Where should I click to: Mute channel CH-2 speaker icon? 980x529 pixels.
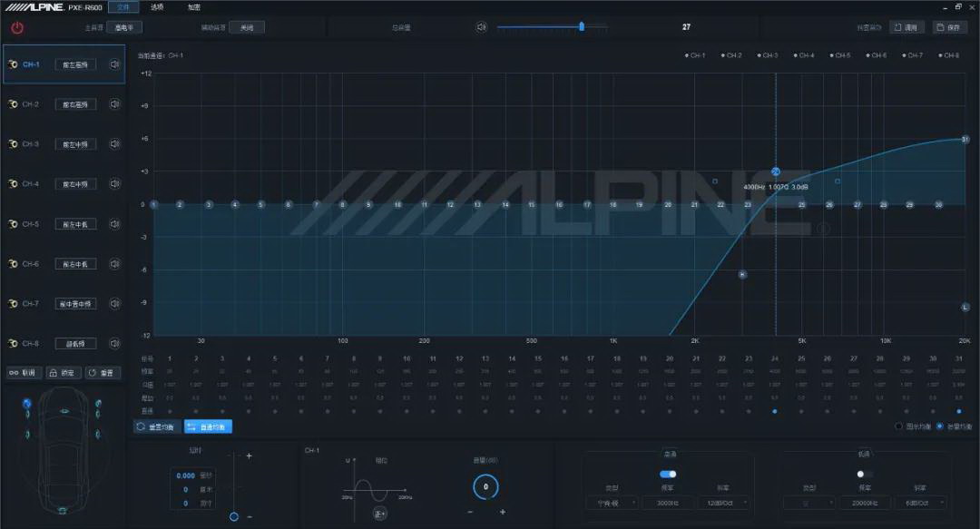pos(114,103)
